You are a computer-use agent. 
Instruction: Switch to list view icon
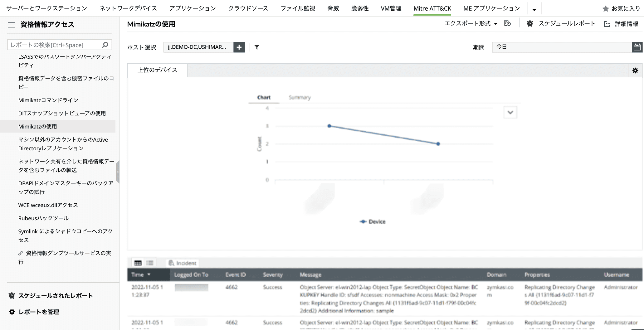pos(150,263)
